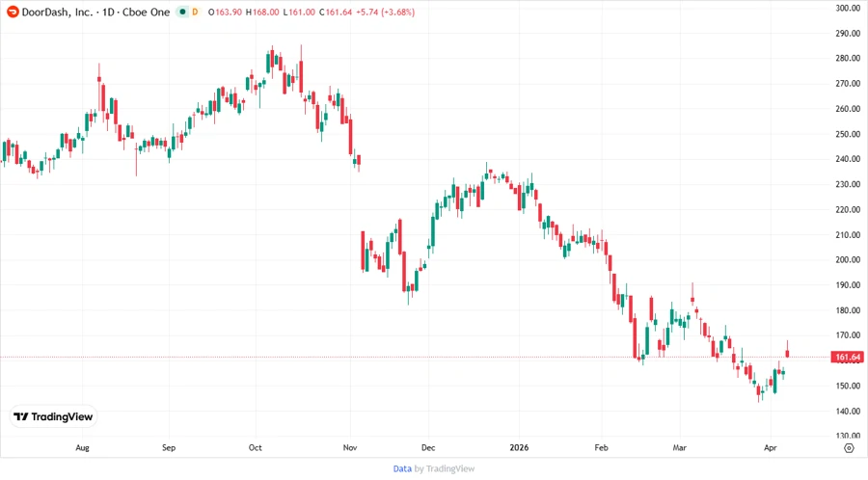Viewport: 868px width, 480px height.
Task: Select the Mar label on time axis
Action: (679, 447)
